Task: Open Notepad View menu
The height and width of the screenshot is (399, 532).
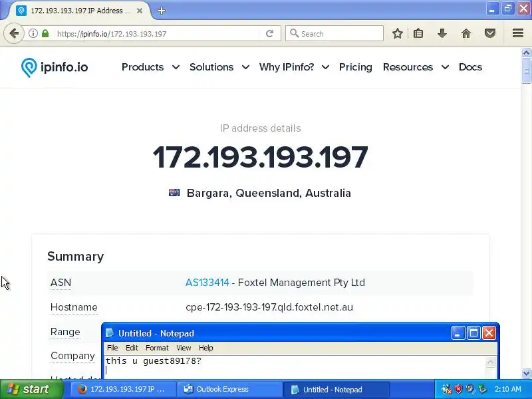Action: 184,348
